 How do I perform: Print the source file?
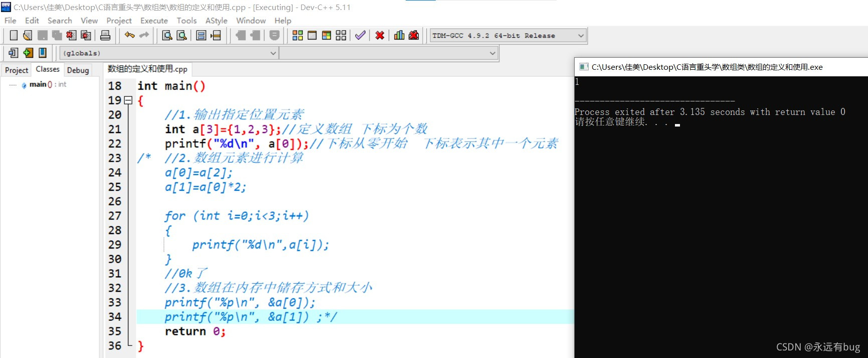pyautogui.click(x=105, y=35)
